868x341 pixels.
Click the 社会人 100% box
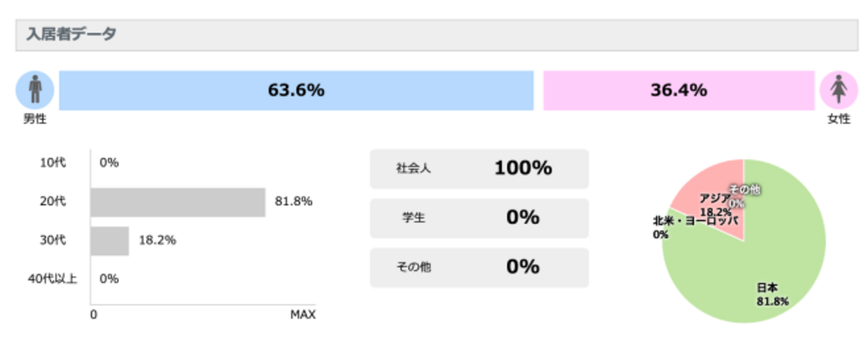479,168
